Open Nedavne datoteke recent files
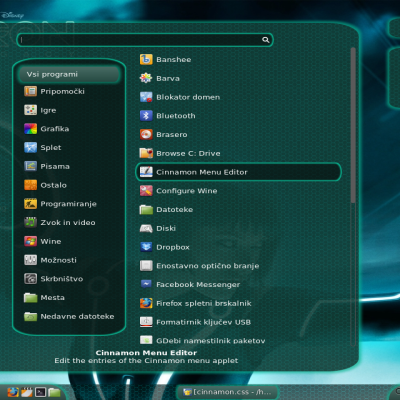The image size is (400, 400). pyautogui.click(x=69, y=316)
